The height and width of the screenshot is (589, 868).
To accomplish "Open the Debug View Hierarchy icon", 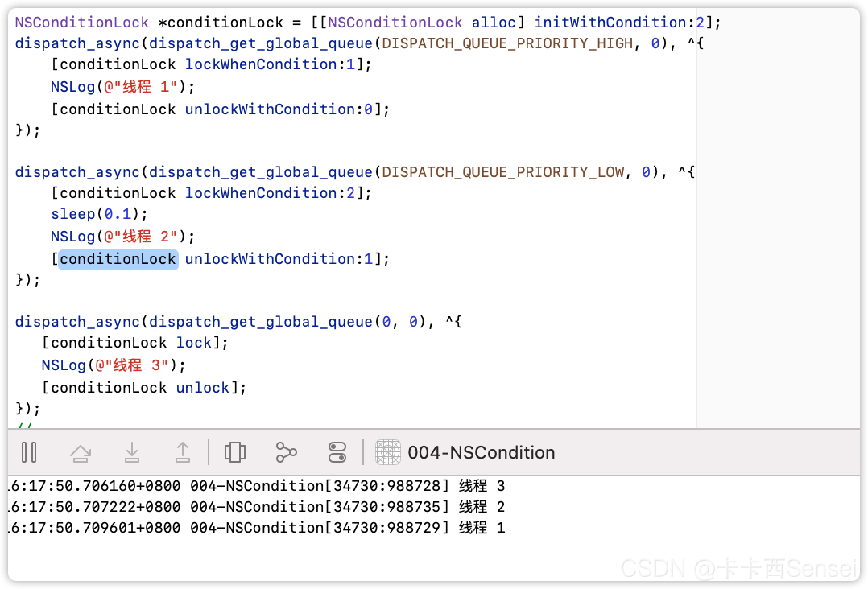I will (235, 452).
